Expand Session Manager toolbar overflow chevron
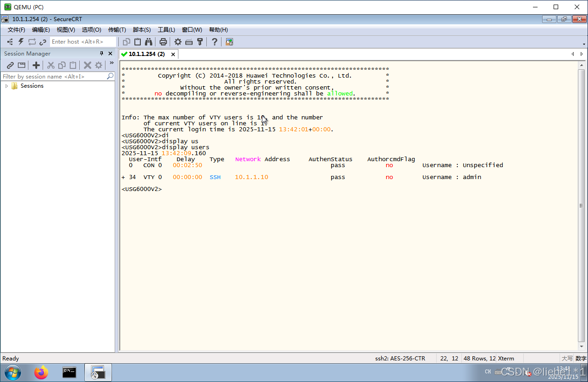 [111, 63]
